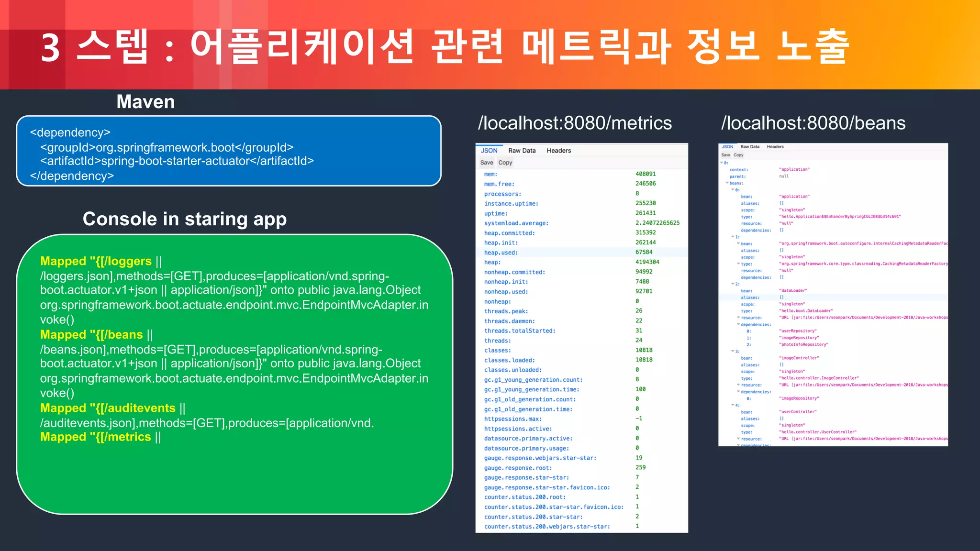Open the JSON tab in metrics viewer
The image size is (980, 551).
[x=489, y=150]
